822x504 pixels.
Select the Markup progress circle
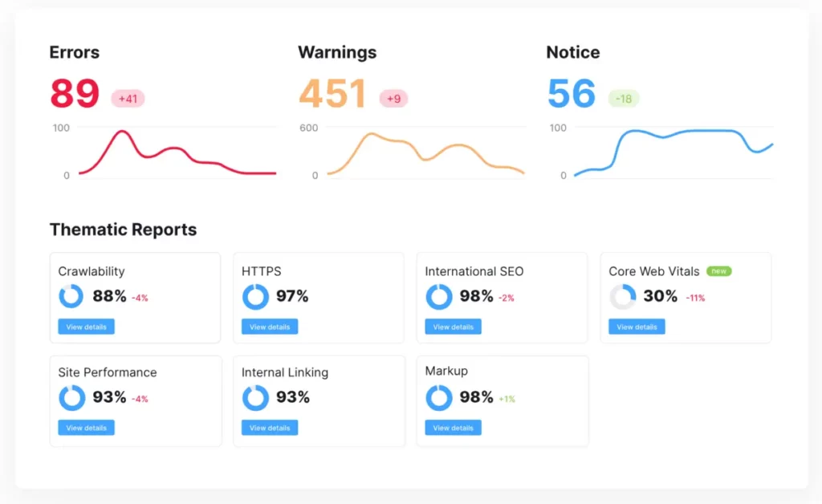[x=438, y=397]
